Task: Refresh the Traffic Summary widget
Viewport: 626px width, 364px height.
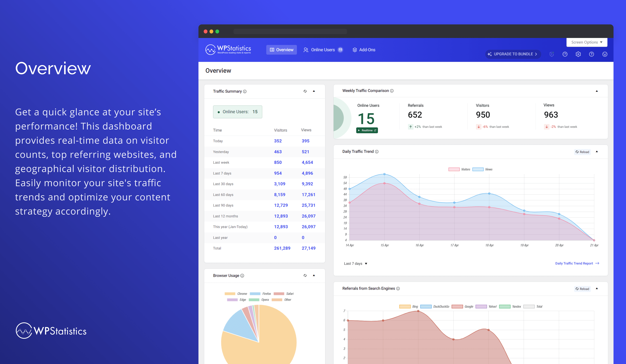Action: click(305, 91)
